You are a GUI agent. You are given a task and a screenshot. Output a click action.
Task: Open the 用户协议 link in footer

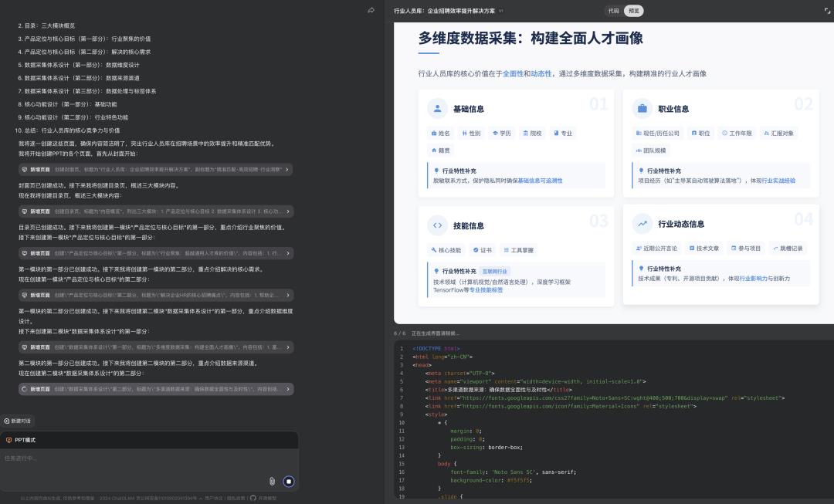tap(214, 498)
